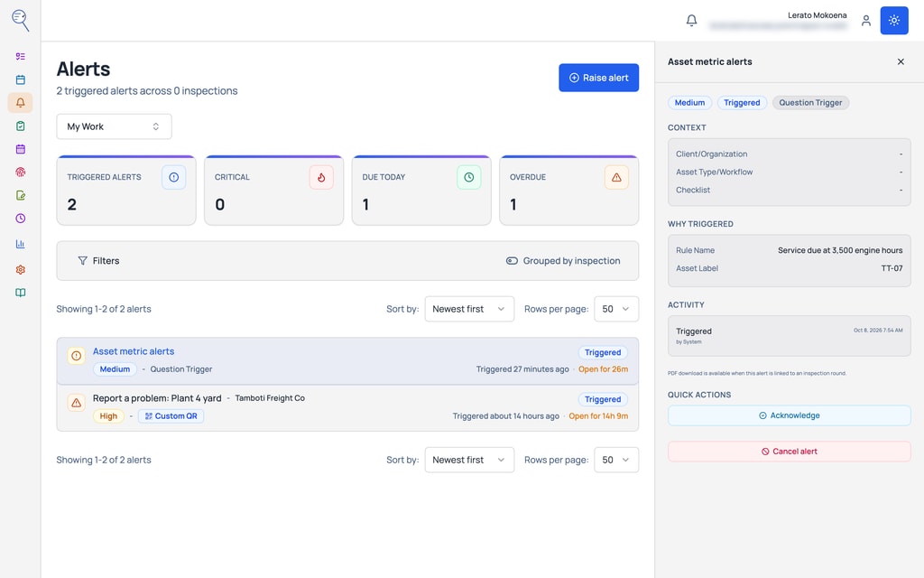Screen dimensions: 924x578
Task: Open the green clipboard-check sidebar icon
Action: tap(20, 126)
